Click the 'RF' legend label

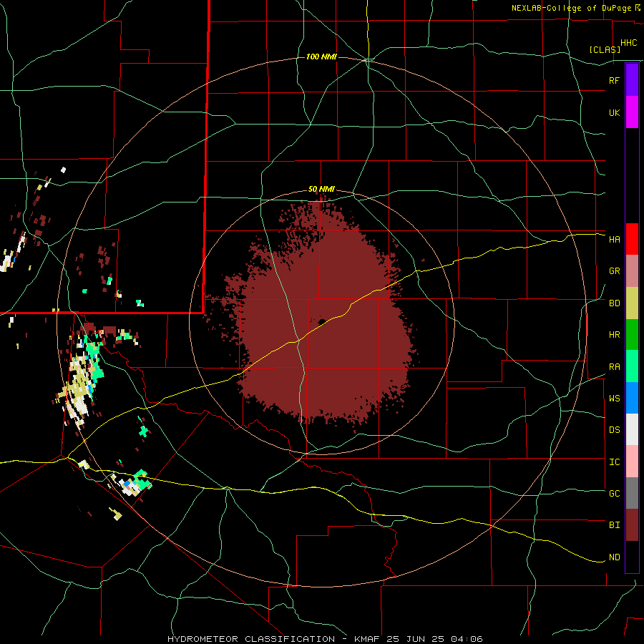click(614, 80)
